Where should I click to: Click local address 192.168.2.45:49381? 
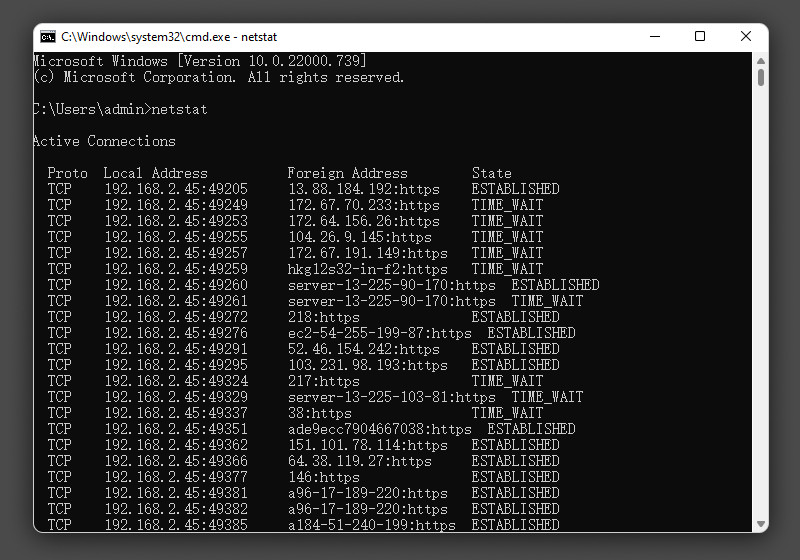coord(176,493)
